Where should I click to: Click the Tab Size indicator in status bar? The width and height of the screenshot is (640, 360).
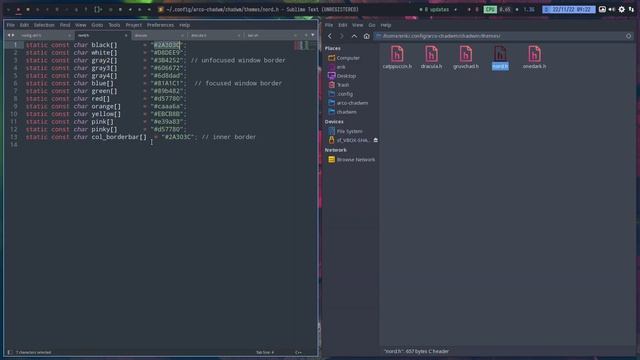[265, 352]
